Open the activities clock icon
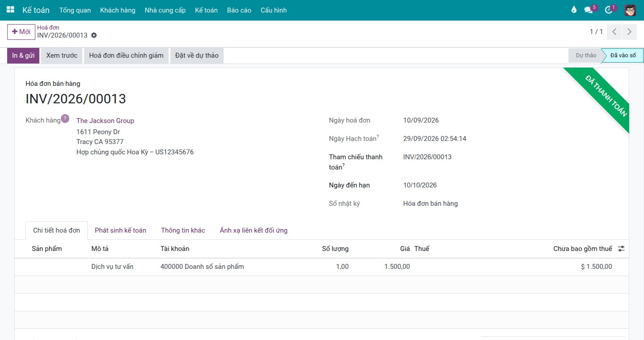The width and height of the screenshot is (644, 340). coord(608,10)
